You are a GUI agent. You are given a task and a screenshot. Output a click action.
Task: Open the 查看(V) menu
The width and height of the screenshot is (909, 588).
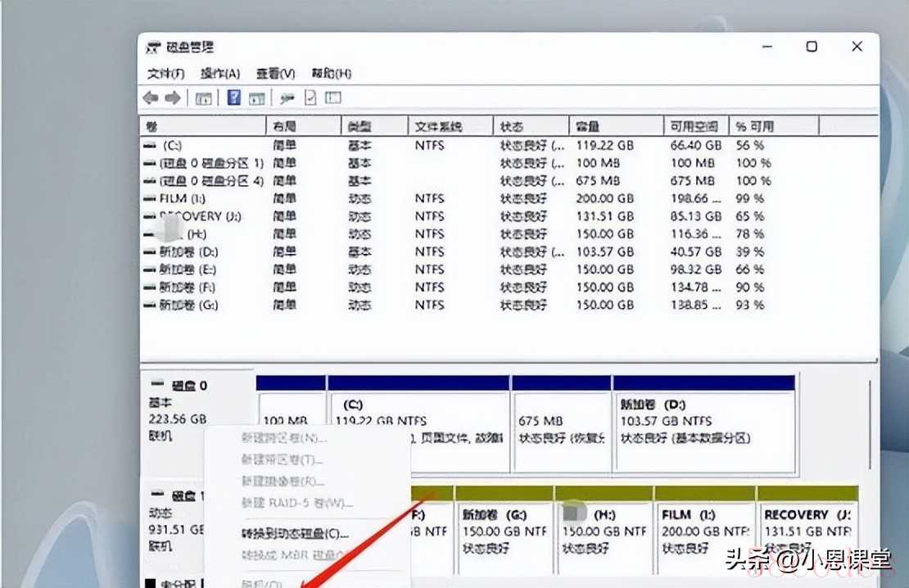[x=275, y=74]
